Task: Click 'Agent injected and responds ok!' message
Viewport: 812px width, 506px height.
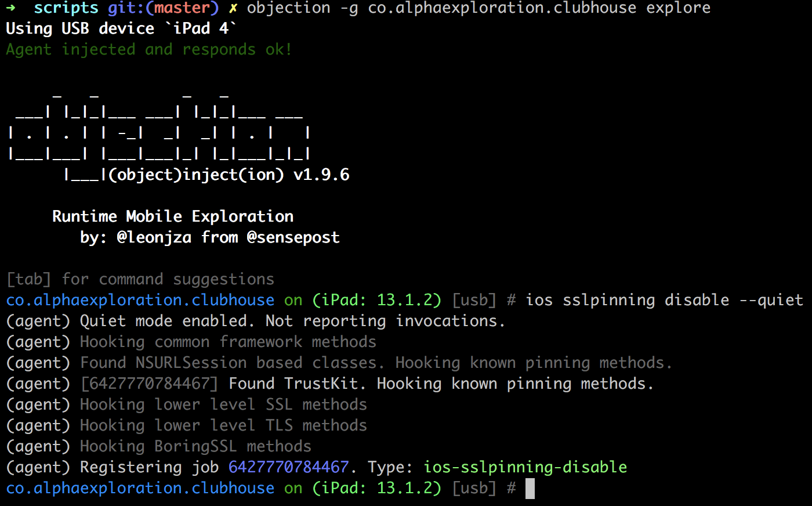Action: click(x=148, y=49)
